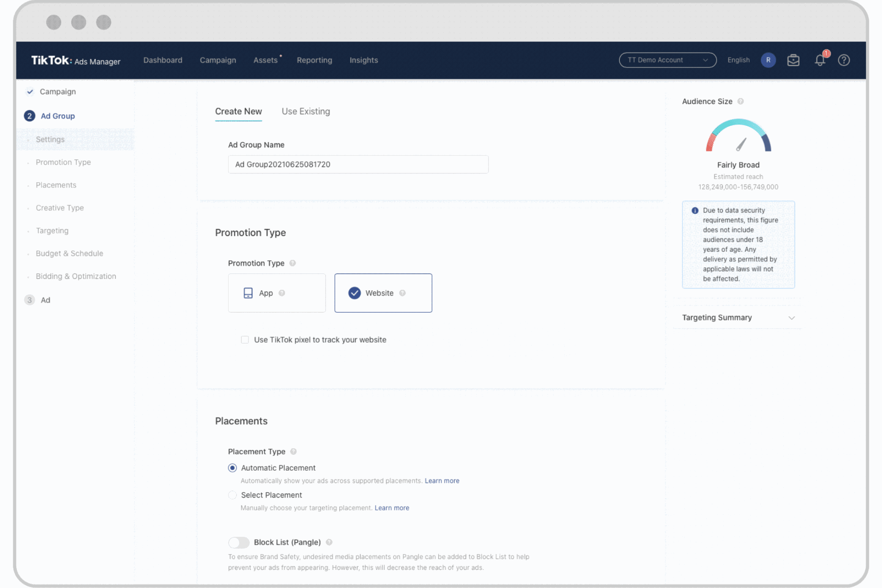The width and height of the screenshot is (882, 588).
Task: Click the Ad Group Name input field
Action: point(358,164)
